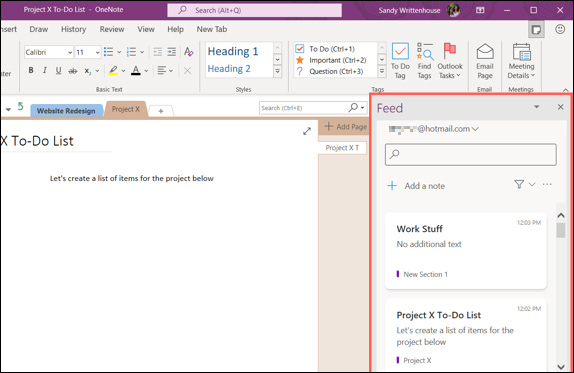Viewport: 574px width, 373px height.
Task: Click the To Do Tag button
Action: click(x=400, y=61)
